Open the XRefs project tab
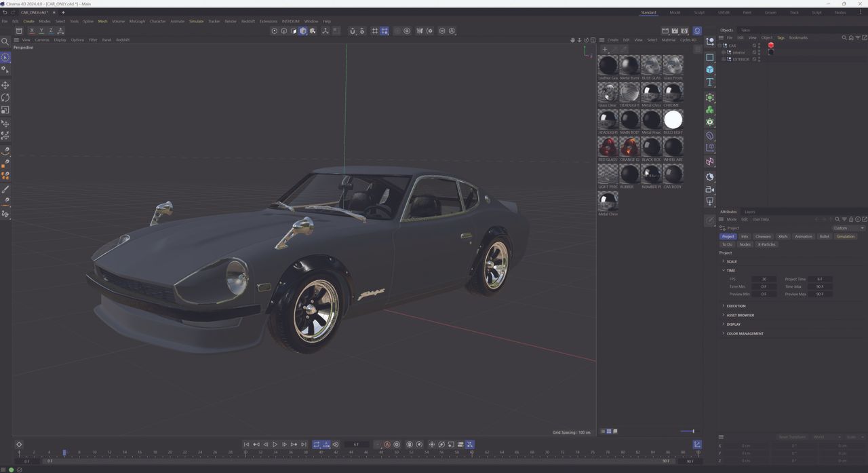 (783, 236)
